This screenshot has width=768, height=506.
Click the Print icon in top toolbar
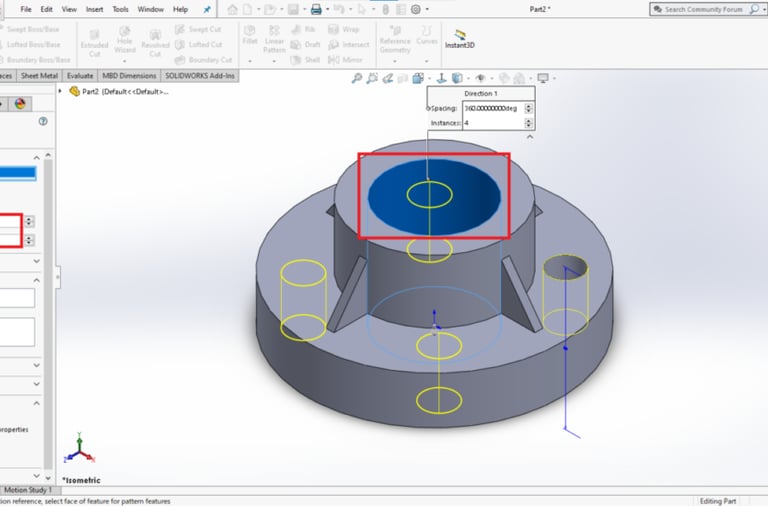tap(316, 9)
